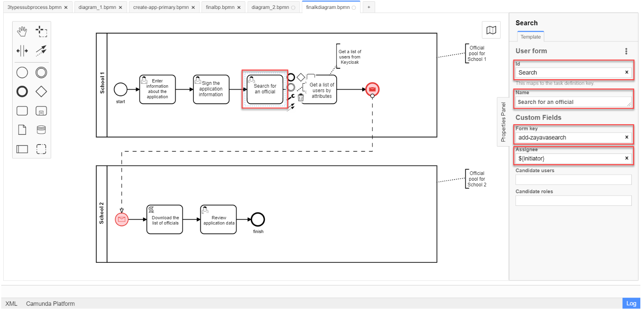Select 'Download the list of officials' task
Viewport: 644px width, 309px height.
pyautogui.click(x=165, y=220)
